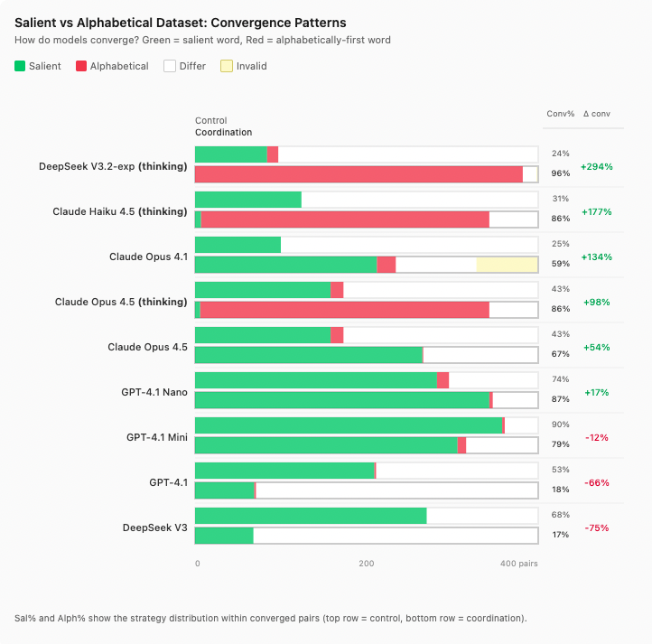Click the Conv% column header
The height and width of the screenshot is (644, 652).
coord(560,114)
